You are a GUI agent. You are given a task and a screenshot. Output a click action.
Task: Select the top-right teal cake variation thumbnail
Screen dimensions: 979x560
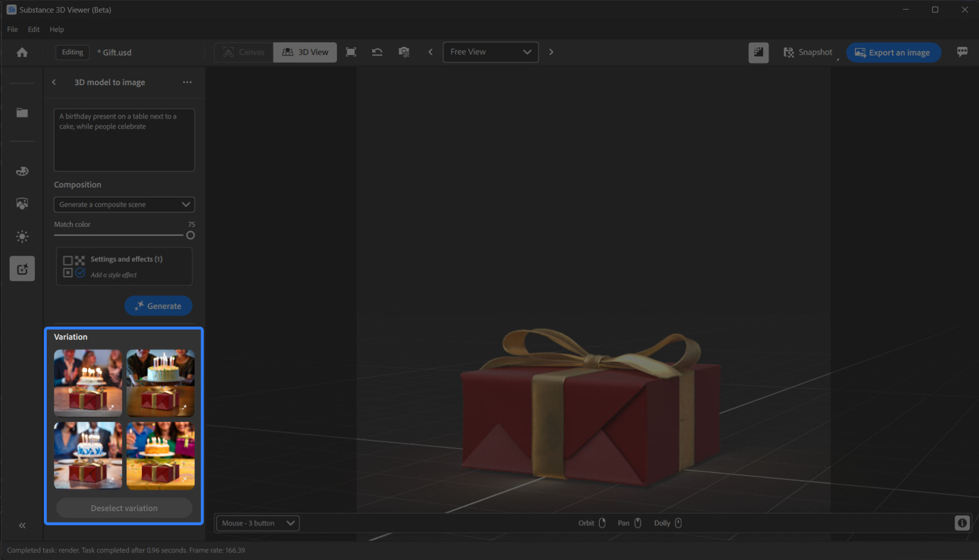tap(161, 383)
